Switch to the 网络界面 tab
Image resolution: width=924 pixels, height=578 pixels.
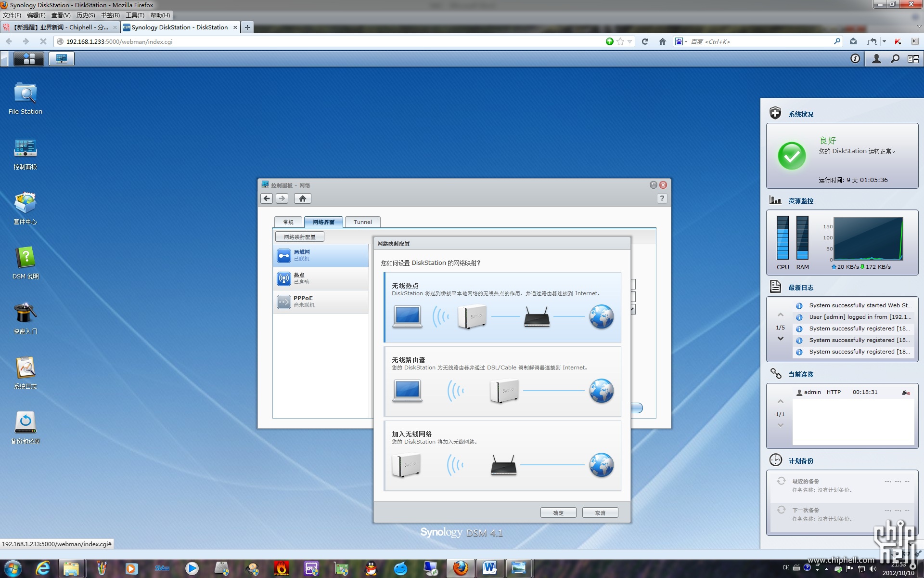click(x=323, y=222)
